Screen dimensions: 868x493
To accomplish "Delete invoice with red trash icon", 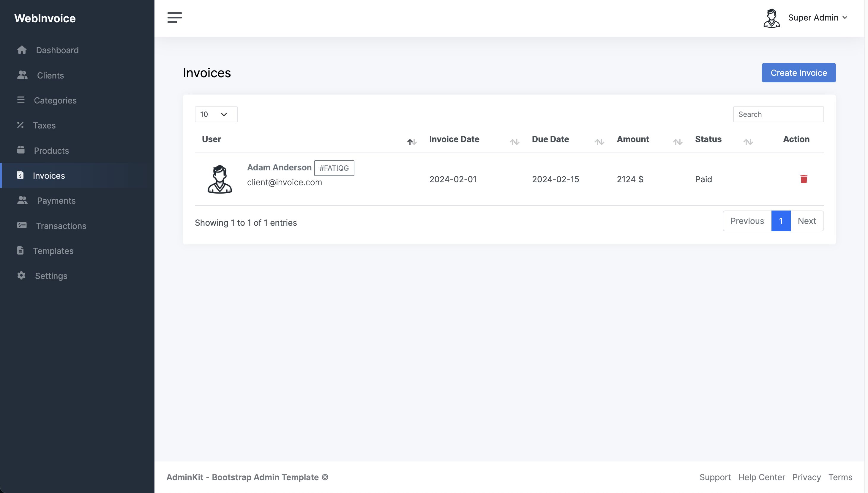I will [x=804, y=179].
